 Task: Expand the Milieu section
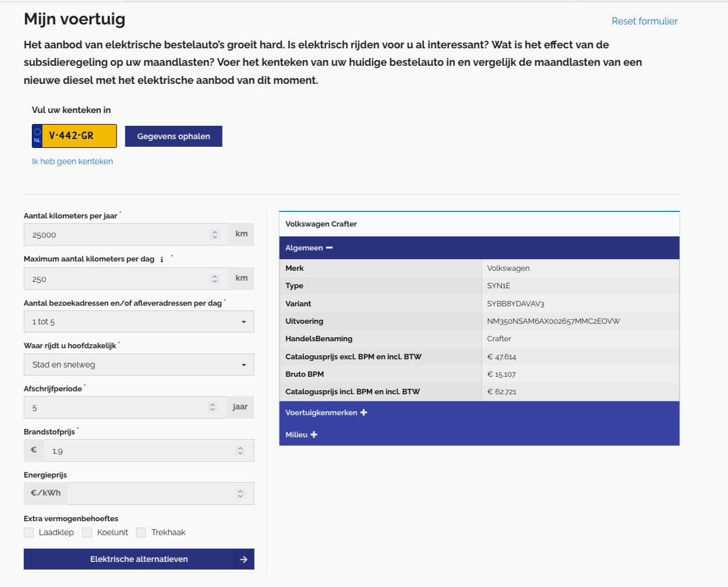(479, 434)
